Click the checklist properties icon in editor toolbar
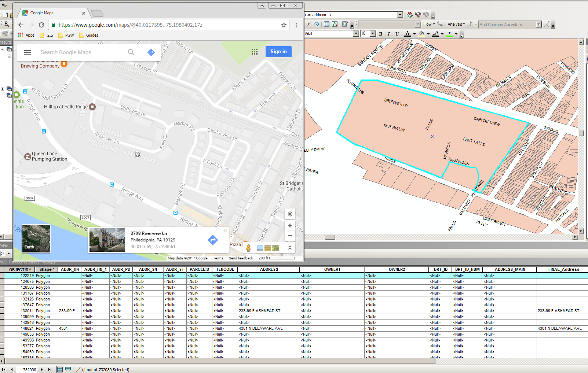 click(x=344, y=24)
